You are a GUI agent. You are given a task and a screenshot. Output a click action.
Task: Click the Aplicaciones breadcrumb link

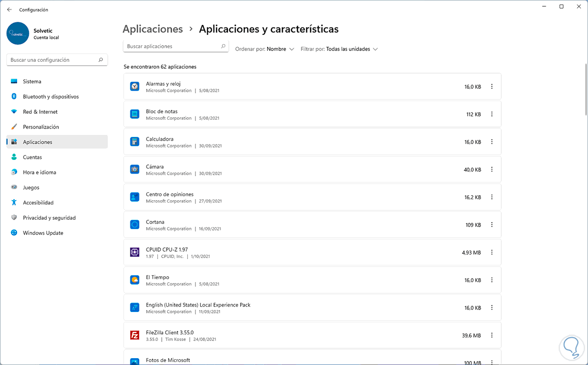(152, 29)
